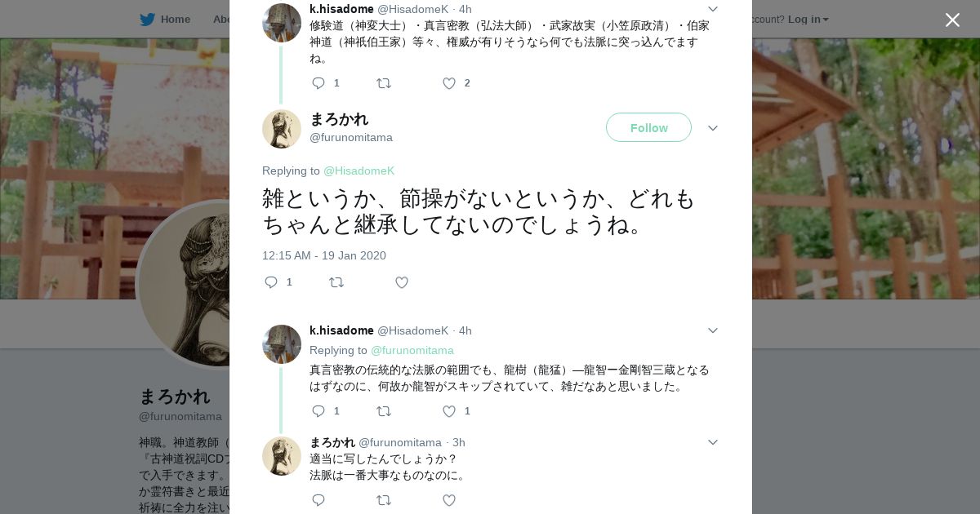Like k.hisadome's reply about 真言密教

click(x=449, y=411)
